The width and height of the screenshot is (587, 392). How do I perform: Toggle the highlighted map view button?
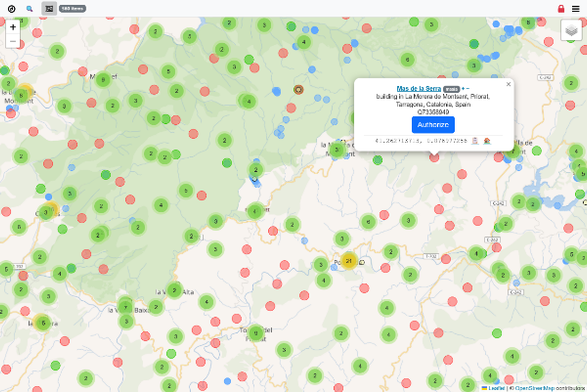pyautogui.click(x=49, y=9)
